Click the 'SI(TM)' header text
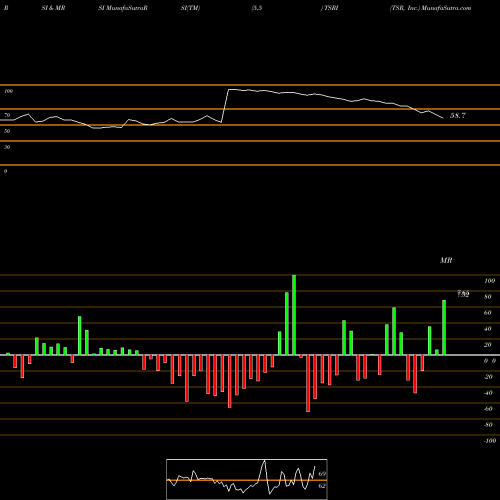 pyautogui.click(x=190, y=8)
